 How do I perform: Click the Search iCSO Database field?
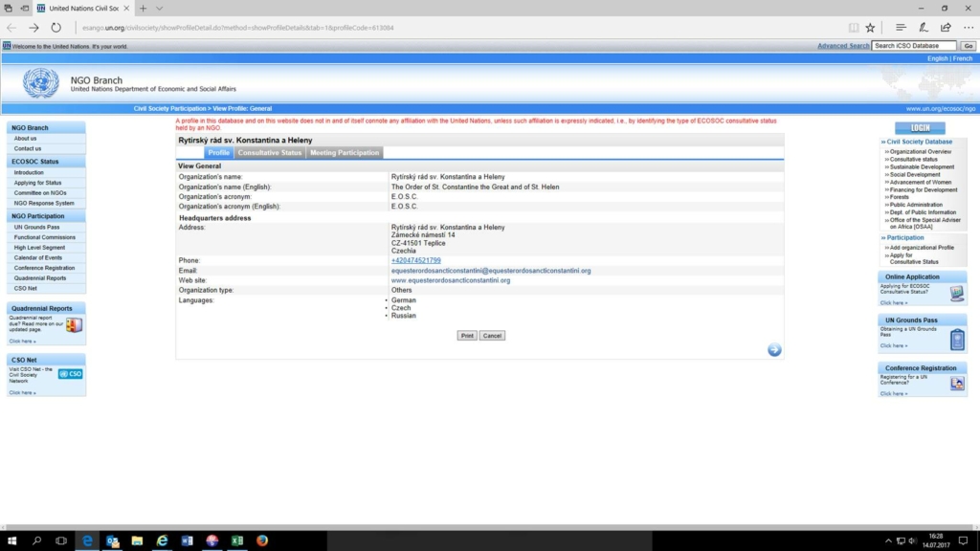pyautogui.click(x=914, y=46)
